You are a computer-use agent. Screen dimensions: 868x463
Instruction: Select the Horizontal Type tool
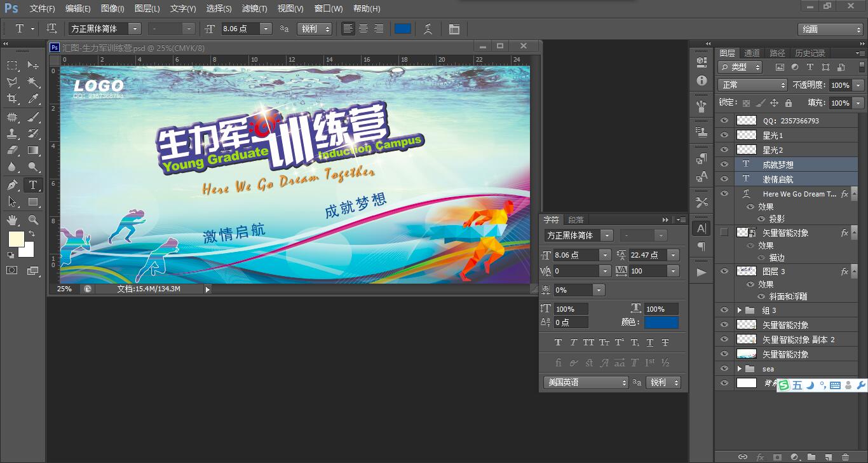point(33,185)
